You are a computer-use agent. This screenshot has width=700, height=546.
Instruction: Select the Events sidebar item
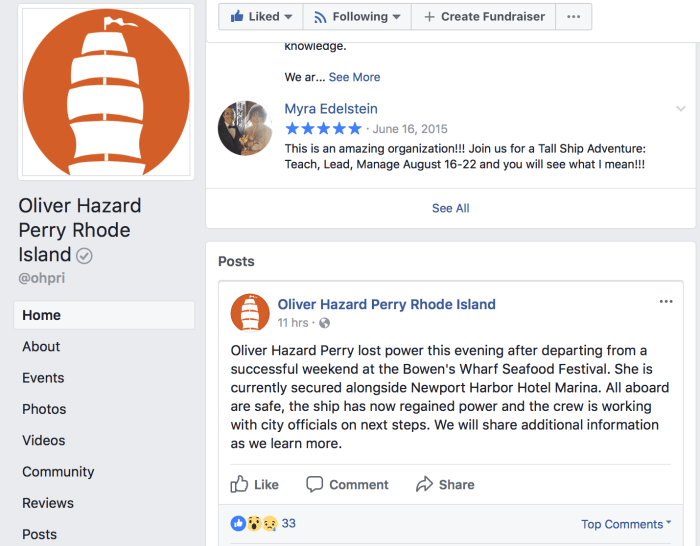click(43, 378)
